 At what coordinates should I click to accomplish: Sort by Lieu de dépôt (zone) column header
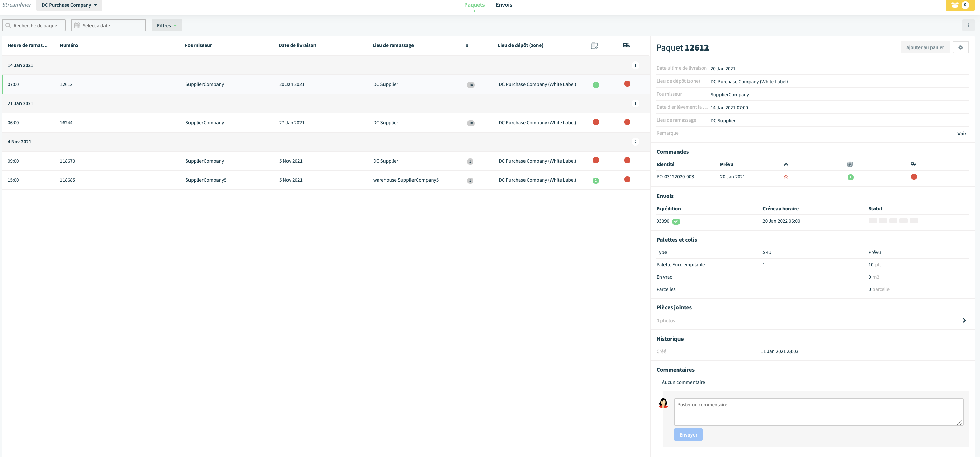[x=520, y=45]
